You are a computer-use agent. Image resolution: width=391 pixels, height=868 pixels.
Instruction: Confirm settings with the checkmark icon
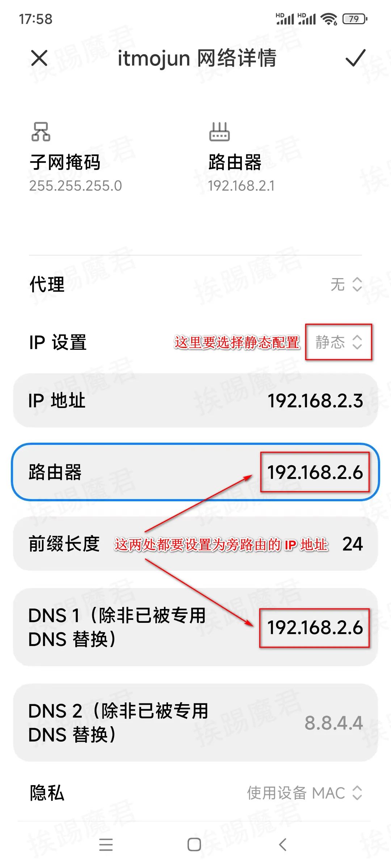click(356, 58)
